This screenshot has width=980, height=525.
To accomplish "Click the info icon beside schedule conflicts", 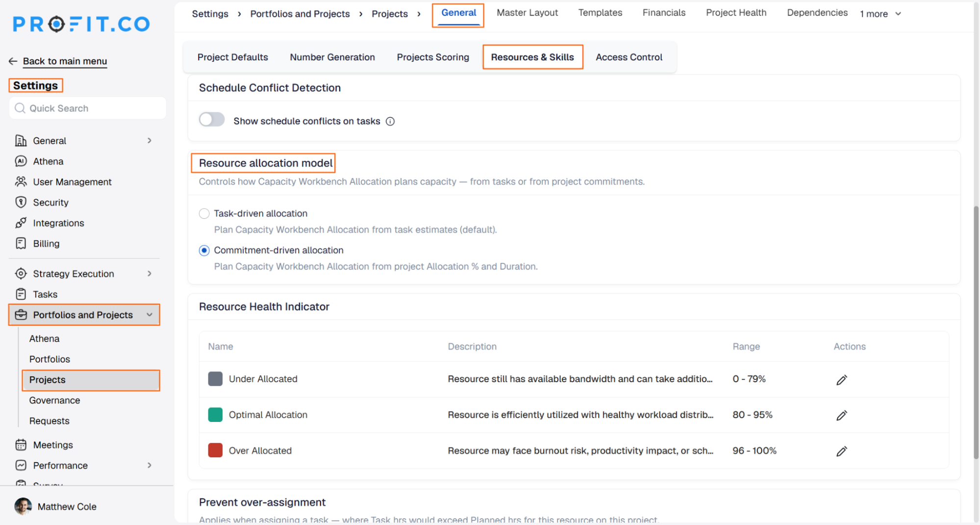I will pos(390,121).
